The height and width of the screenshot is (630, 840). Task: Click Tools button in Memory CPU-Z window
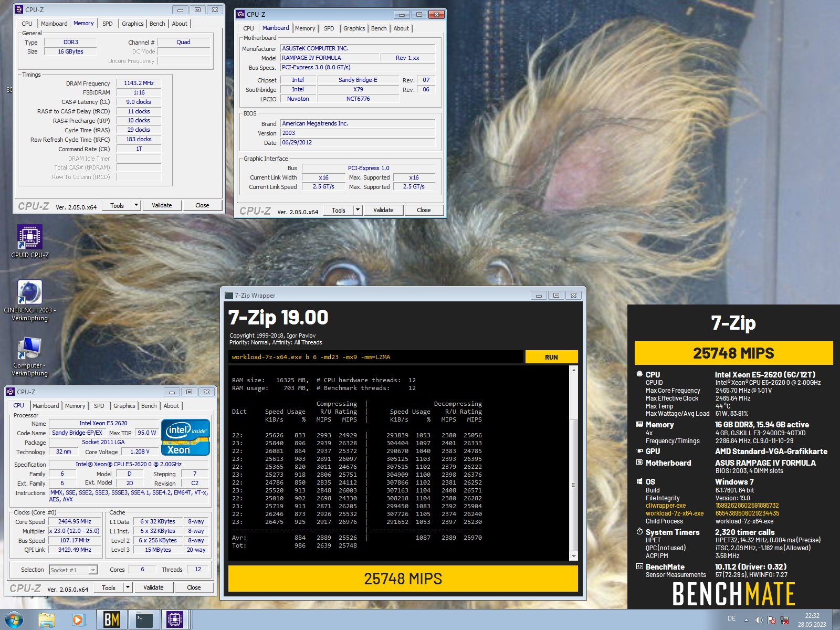(117, 205)
